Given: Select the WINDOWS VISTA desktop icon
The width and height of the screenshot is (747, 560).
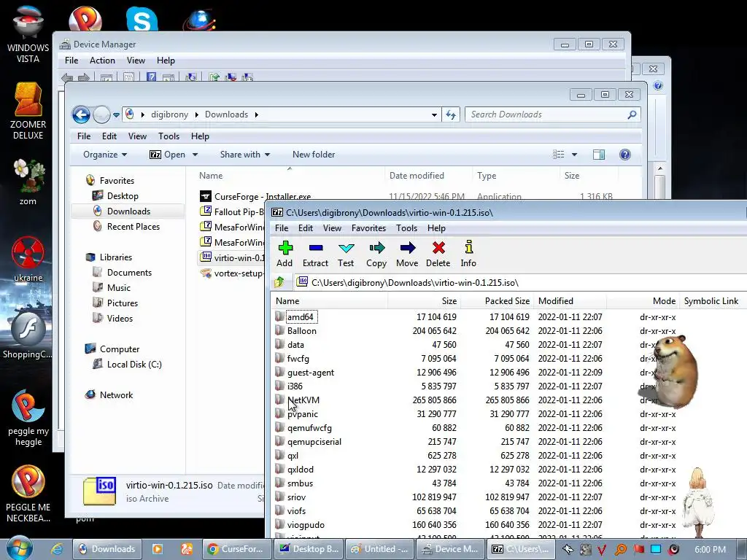Looking at the screenshot, I should click(x=28, y=34).
